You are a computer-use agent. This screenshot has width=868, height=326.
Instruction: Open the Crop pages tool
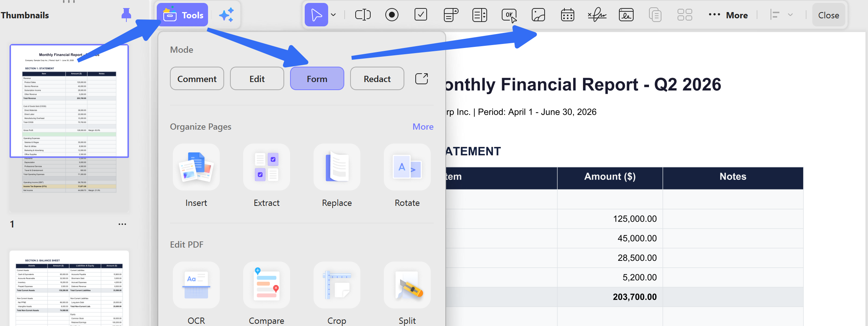point(337,293)
